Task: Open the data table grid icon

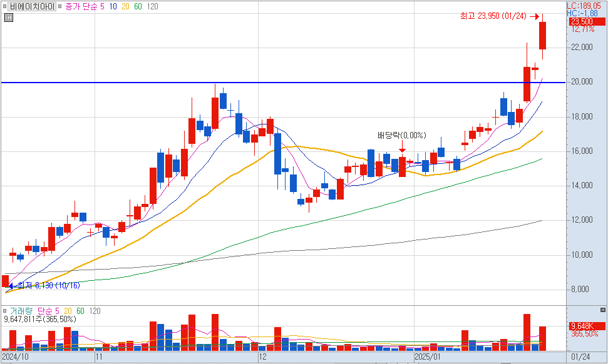Action: tap(9, 18)
